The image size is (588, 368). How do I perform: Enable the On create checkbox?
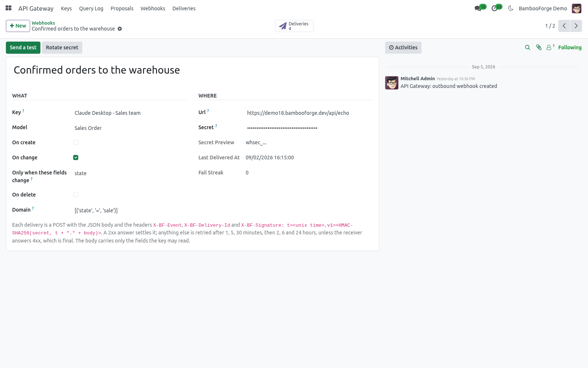76,142
